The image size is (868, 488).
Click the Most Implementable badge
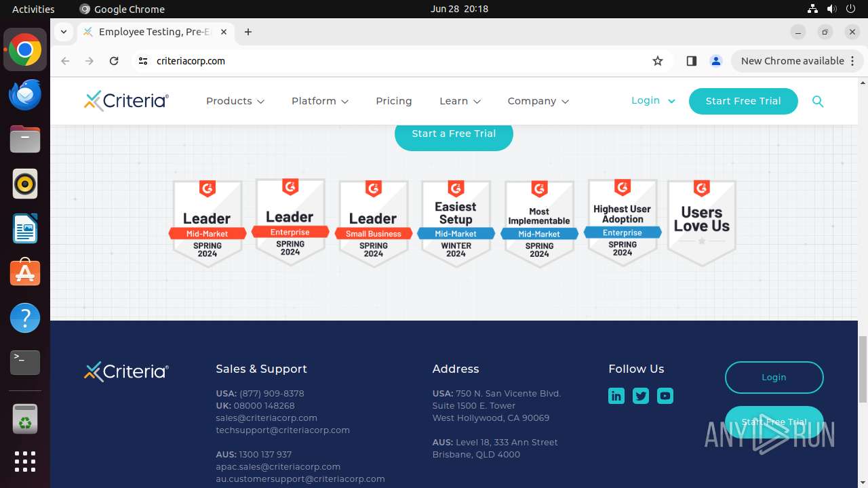click(x=539, y=224)
